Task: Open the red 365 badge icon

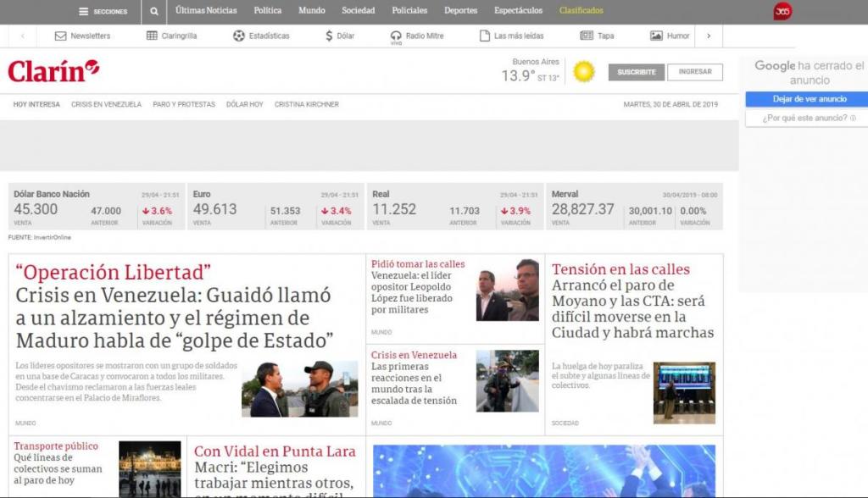Action: click(782, 11)
